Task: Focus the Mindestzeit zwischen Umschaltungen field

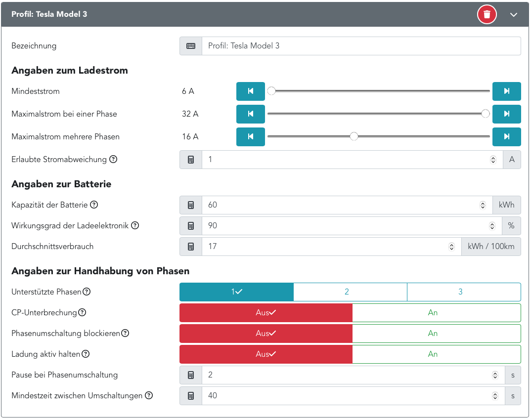Action: point(353,396)
